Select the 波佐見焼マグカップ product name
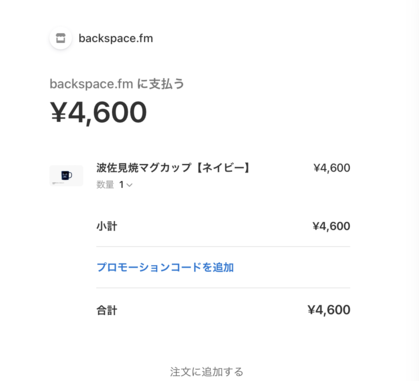 (x=144, y=167)
